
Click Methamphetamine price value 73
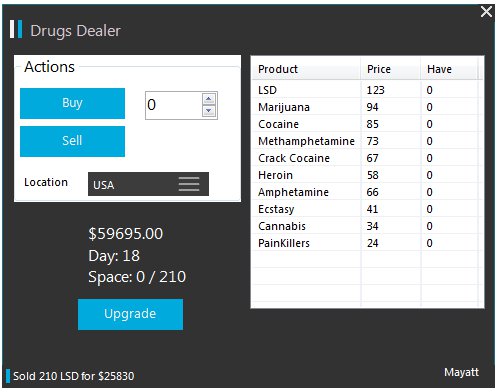coord(373,141)
